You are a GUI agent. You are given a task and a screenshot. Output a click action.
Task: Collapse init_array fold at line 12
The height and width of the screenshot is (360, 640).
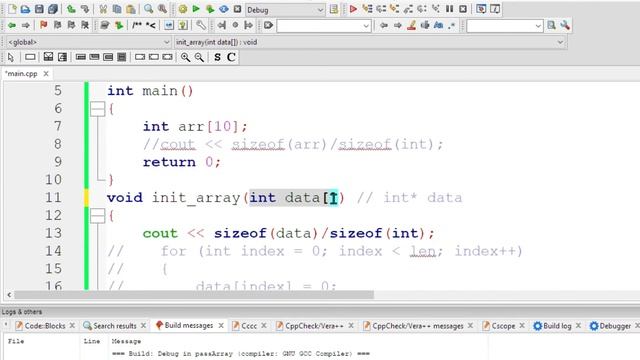(98, 216)
